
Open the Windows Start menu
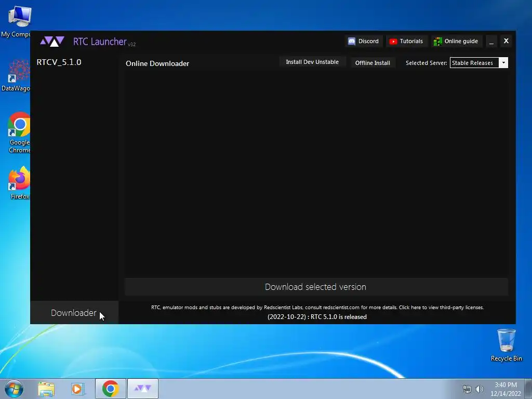14,389
